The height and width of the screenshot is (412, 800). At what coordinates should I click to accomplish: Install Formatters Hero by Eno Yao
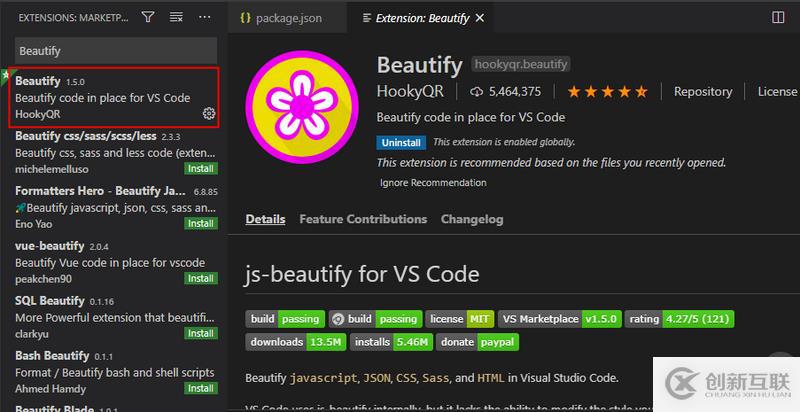pyautogui.click(x=201, y=223)
